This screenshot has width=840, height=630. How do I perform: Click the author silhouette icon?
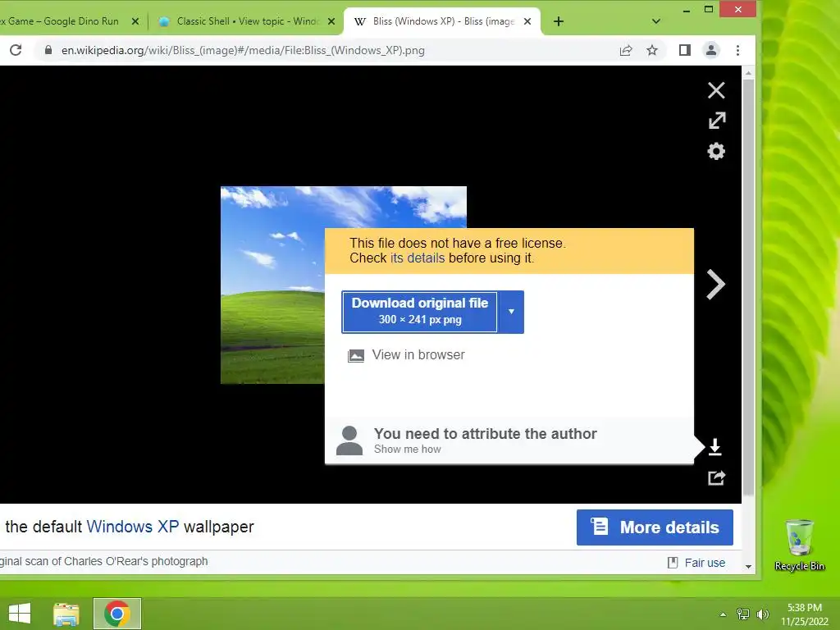(x=349, y=441)
